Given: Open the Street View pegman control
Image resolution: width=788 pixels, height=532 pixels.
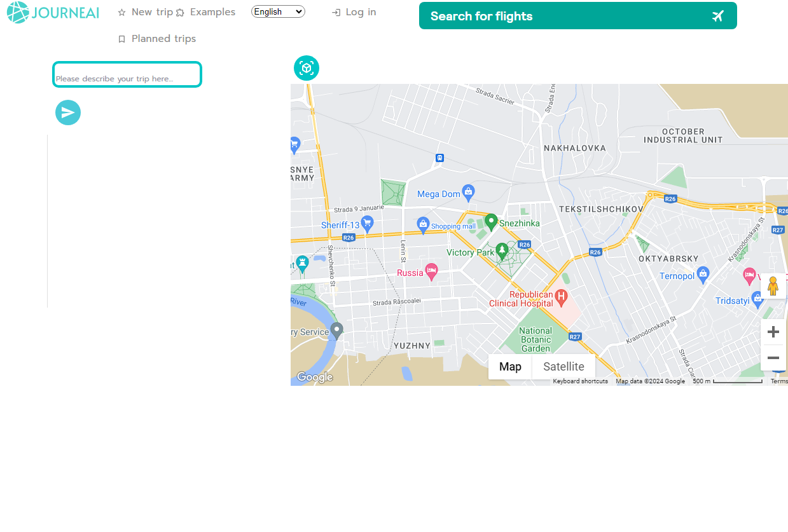Looking at the screenshot, I should coord(773,286).
